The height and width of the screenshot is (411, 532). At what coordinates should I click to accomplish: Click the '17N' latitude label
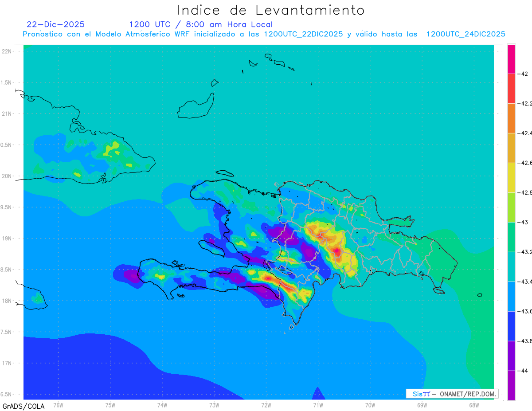pos(8,363)
